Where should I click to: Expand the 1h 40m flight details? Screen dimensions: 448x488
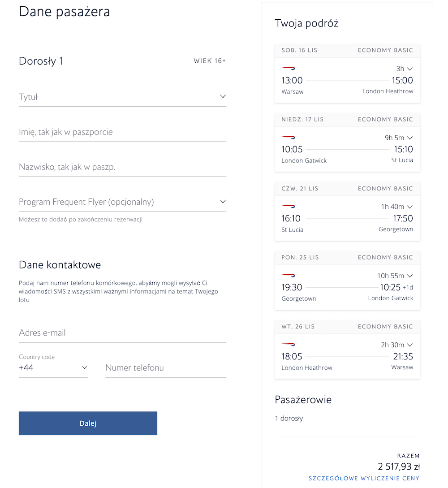click(410, 207)
